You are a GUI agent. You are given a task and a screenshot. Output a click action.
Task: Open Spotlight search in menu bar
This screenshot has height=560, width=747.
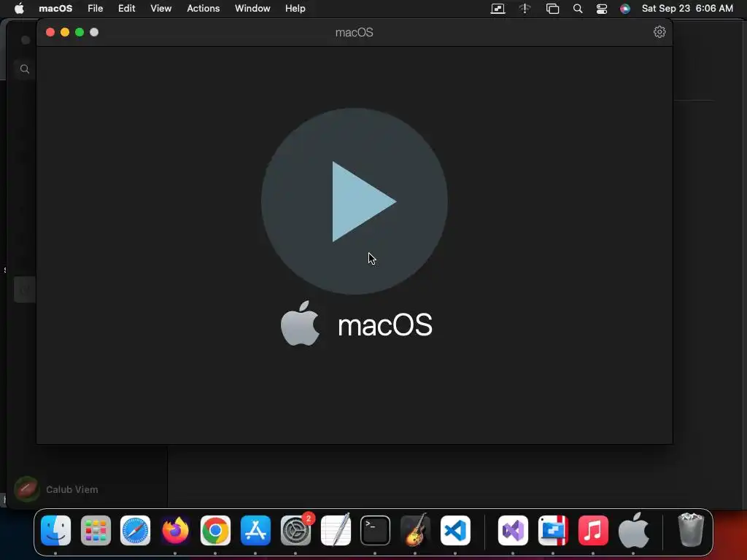click(x=578, y=9)
